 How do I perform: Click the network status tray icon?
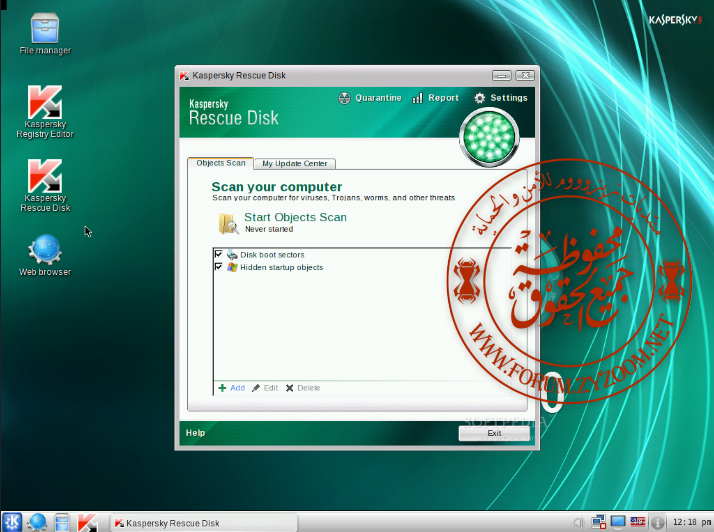pyautogui.click(x=598, y=522)
